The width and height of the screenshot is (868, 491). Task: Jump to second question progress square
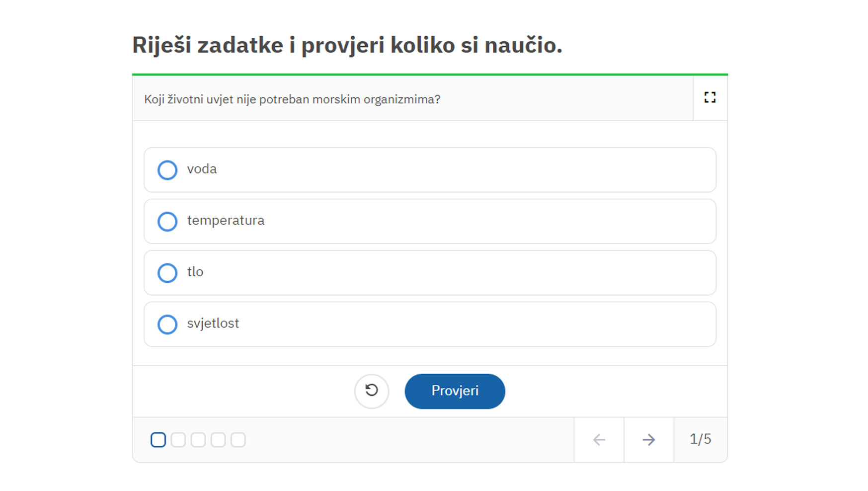[178, 440]
